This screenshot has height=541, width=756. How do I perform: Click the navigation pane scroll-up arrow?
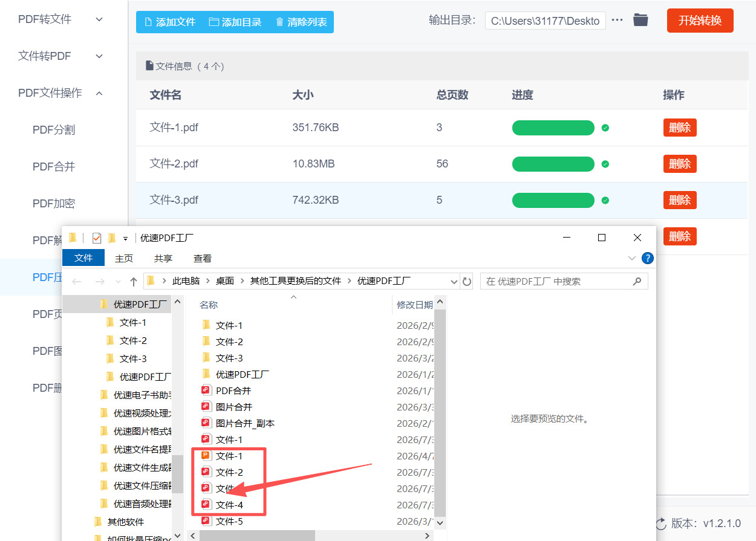[x=178, y=301]
